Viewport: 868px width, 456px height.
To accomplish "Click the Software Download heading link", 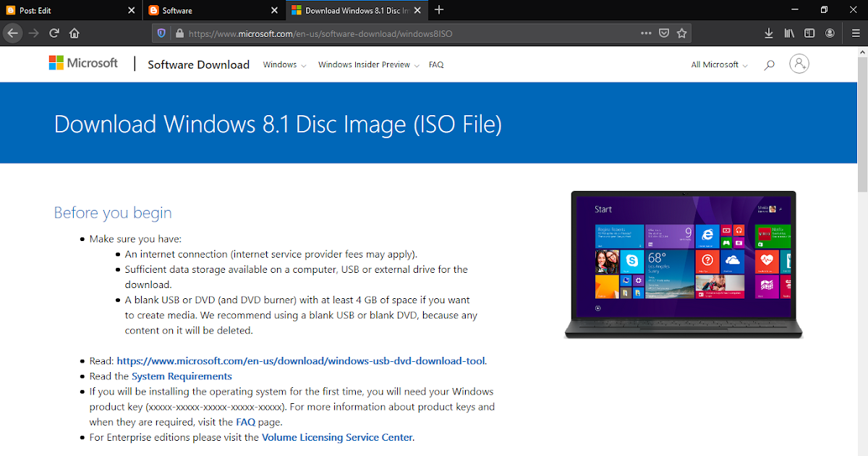I will [x=198, y=64].
